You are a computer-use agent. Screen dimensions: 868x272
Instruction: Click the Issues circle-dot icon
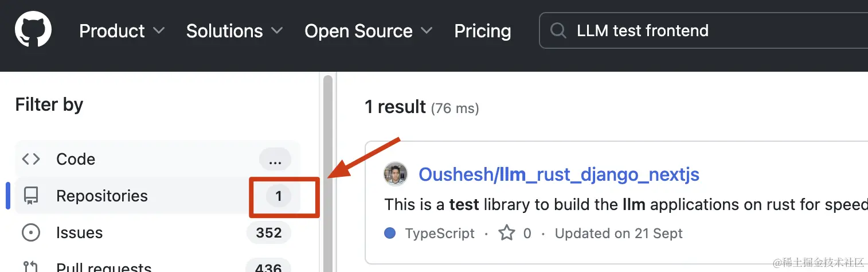coord(31,233)
